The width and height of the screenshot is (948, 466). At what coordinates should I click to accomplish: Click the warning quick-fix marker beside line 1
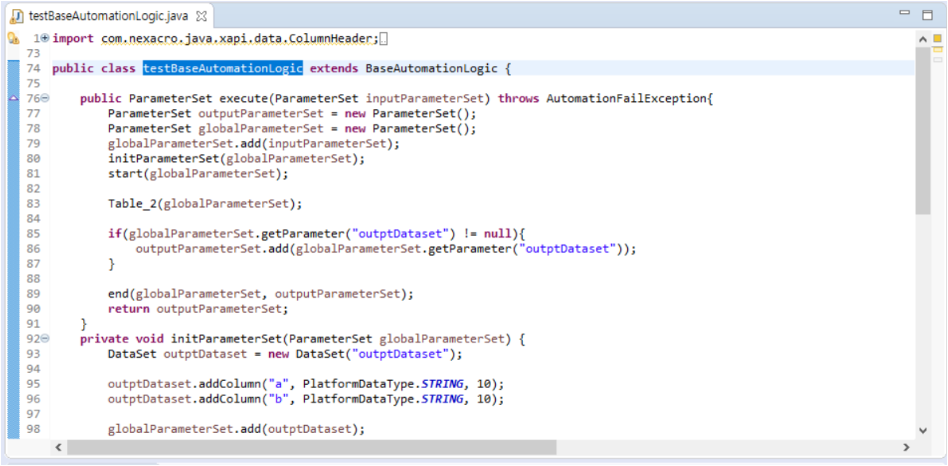tap(12, 38)
